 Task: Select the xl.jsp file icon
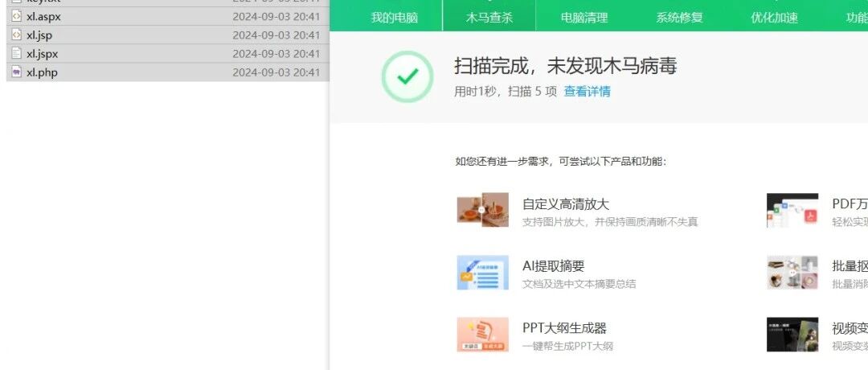17,35
